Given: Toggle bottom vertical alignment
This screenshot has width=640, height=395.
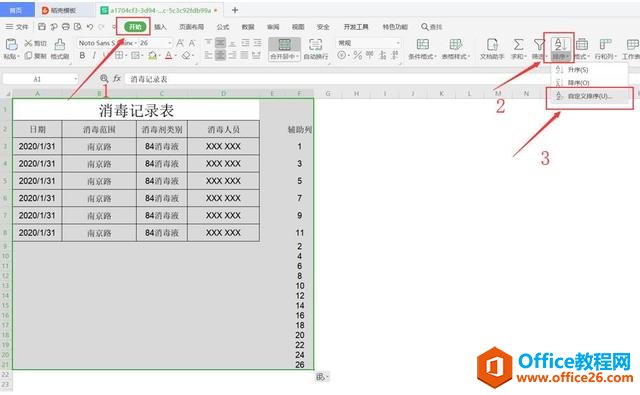Looking at the screenshot, I should point(232,43).
